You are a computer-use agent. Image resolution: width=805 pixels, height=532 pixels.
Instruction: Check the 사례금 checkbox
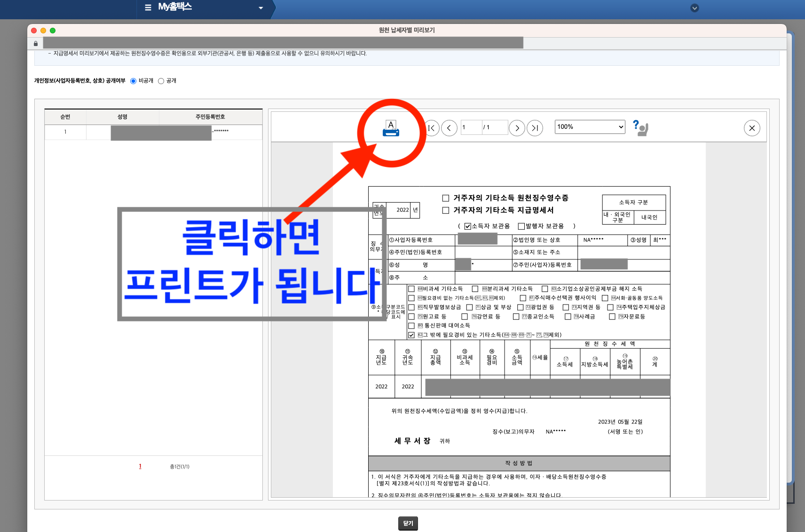pos(568,316)
